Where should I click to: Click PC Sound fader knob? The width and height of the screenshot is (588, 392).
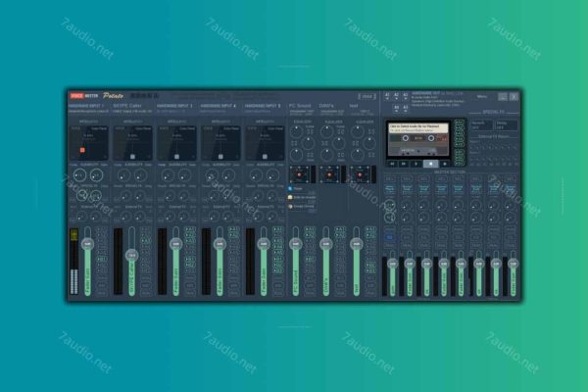click(x=296, y=244)
